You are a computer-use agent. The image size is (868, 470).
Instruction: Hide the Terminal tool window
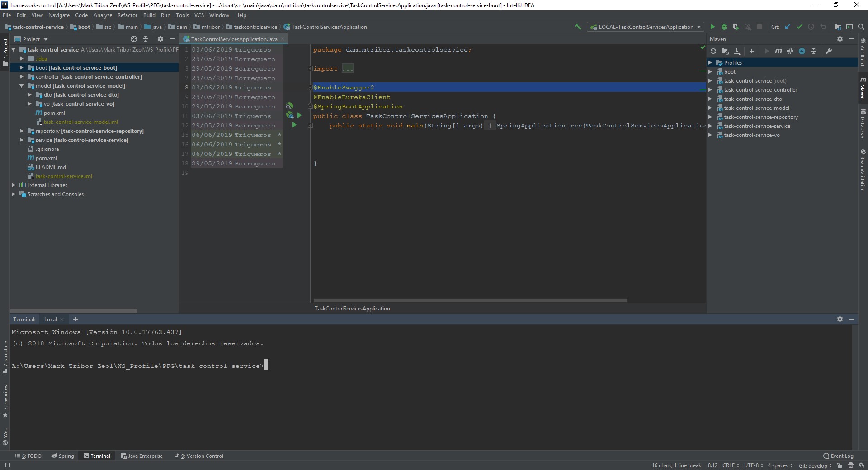coord(852,319)
